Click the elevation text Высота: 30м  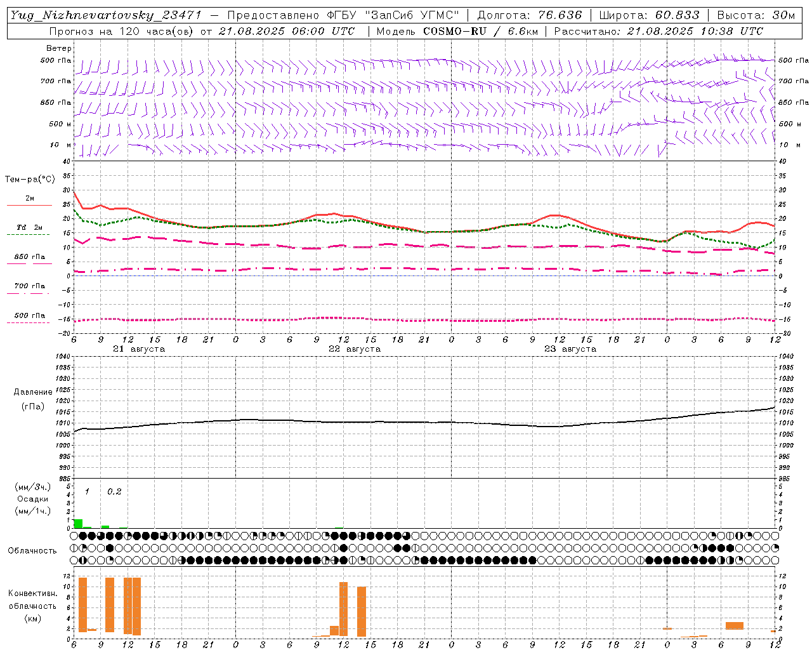[756, 15]
